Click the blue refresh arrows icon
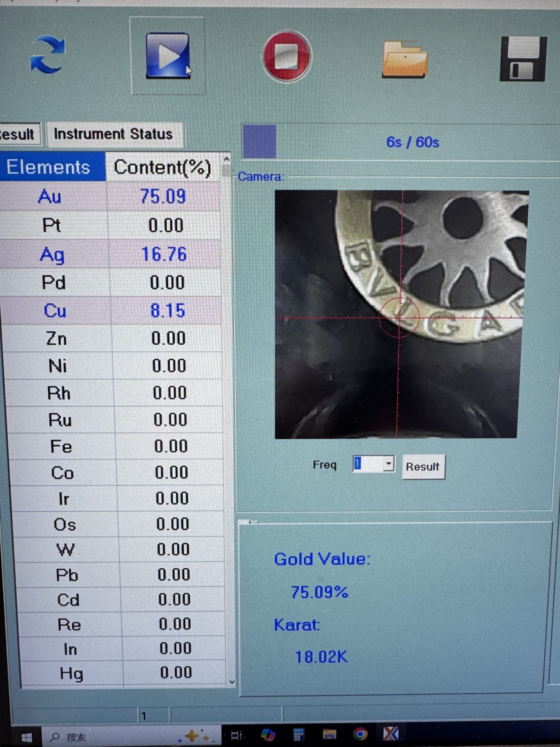560x747 pixels. (47, 54)
